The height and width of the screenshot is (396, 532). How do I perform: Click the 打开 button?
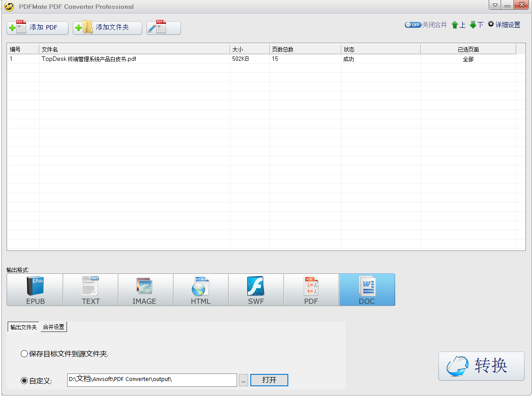(x=269, y=380)
